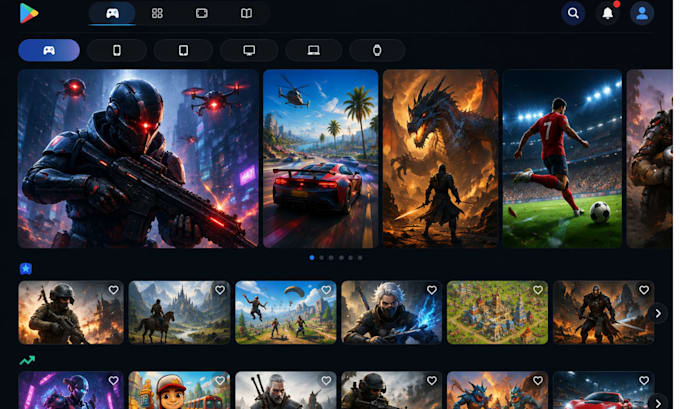
Task: Open the sci-fi armored soldier banner
Action: pyautogui.click(x=138, y=159)
